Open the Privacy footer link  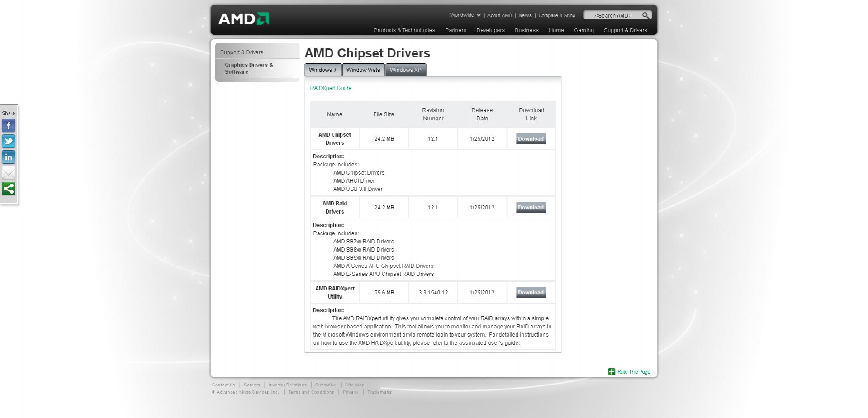click(350, 392)
